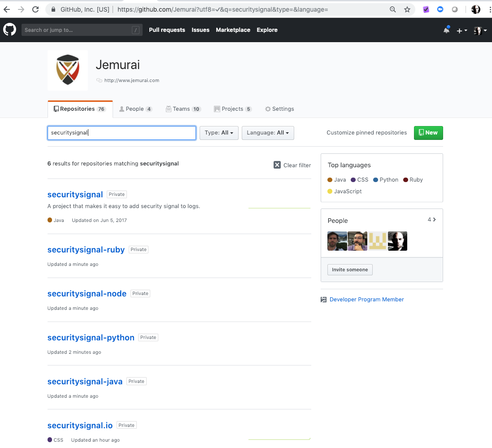Click the Search or jump to field
This screenshot has height=448, width=492.
coord(82,30)
